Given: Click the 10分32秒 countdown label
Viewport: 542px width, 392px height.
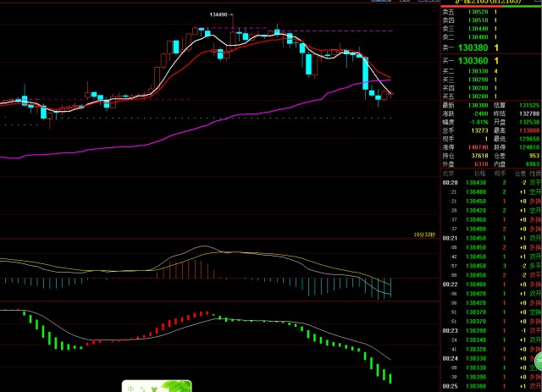Looking at the screenshot, I should [x=423, y=234].
